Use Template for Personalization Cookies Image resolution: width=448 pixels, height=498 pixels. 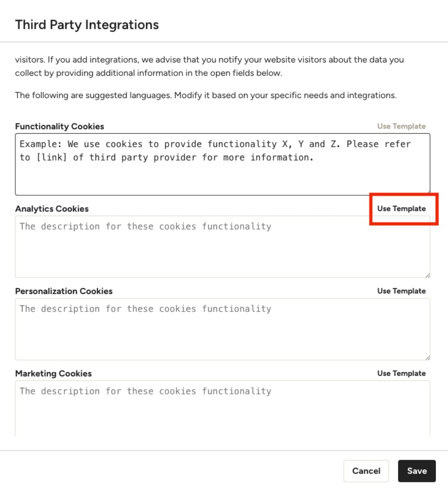(401, 291)
